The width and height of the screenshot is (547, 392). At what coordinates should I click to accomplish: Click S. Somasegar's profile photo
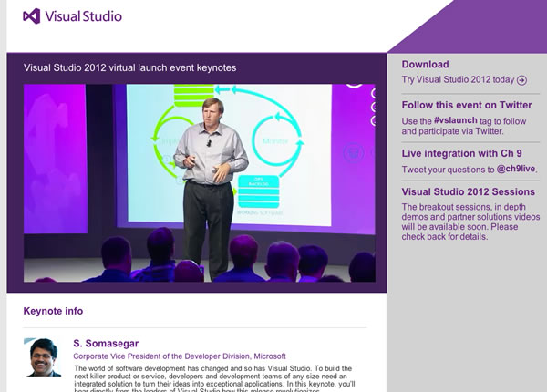pos(43,357)
